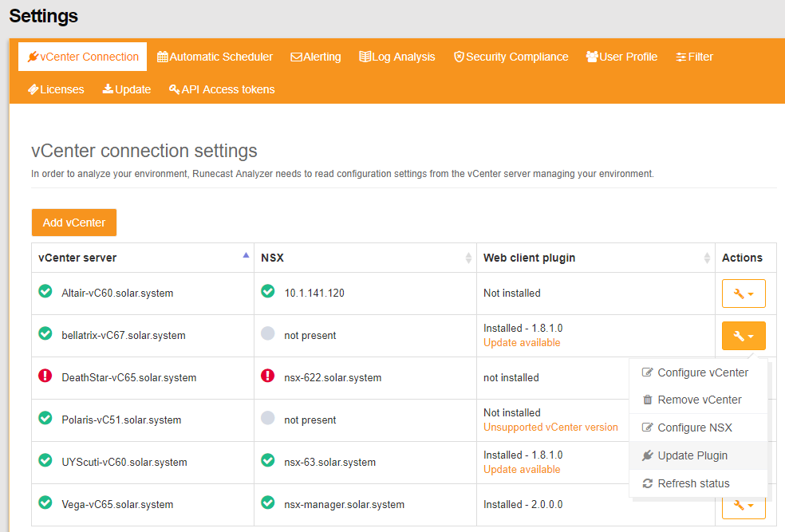
Task: Click green status icon for Vega-vC65 server
Action: pos(45,502)
